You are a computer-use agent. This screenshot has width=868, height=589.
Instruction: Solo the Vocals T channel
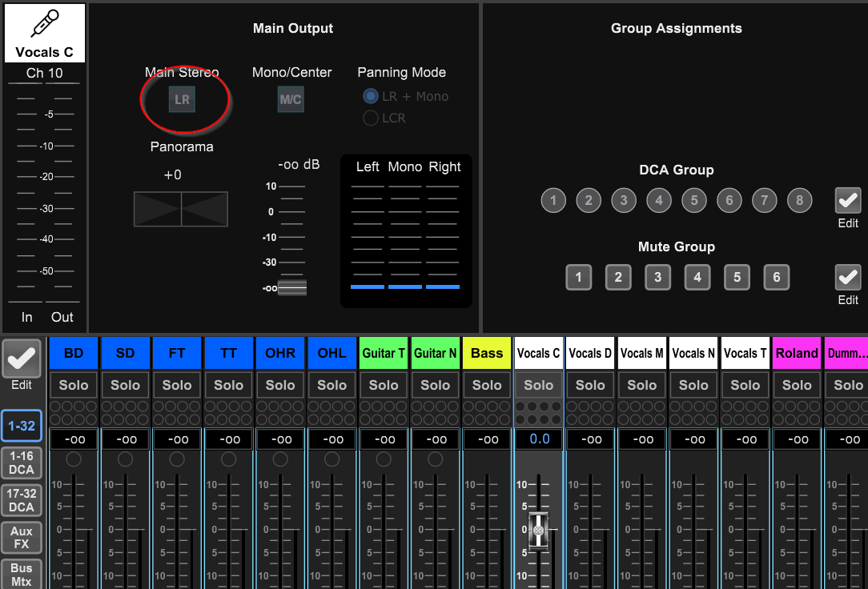tap(745, 385)
